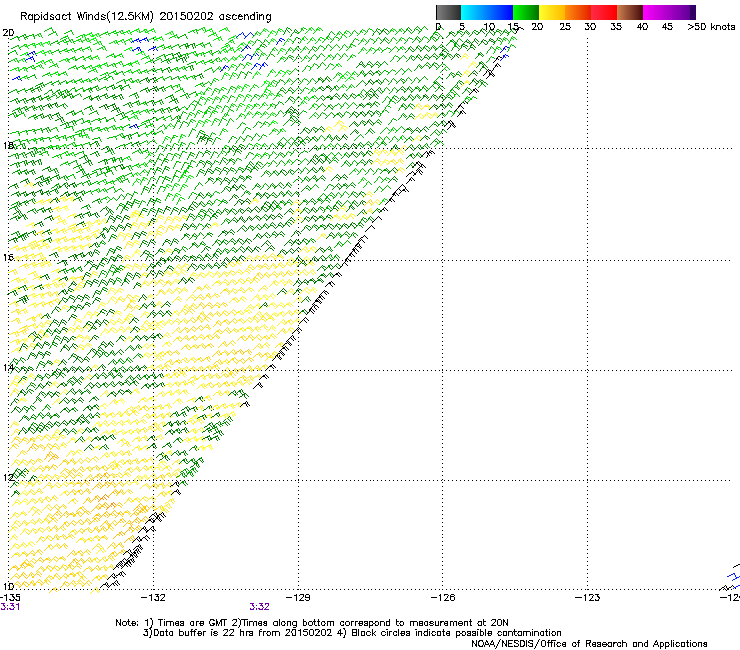The height and width of the screenshot is (650, 740).
Task: Click the green 15-20 knots legend swatch
Action: click(x=526, y=12)
